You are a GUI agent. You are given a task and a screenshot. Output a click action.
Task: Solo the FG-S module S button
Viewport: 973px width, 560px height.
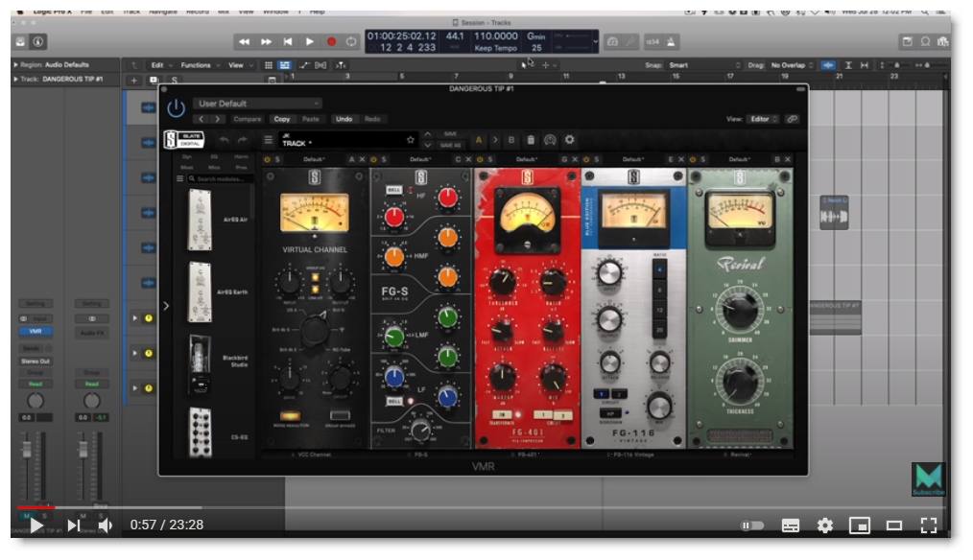click(x=384, y=159)
